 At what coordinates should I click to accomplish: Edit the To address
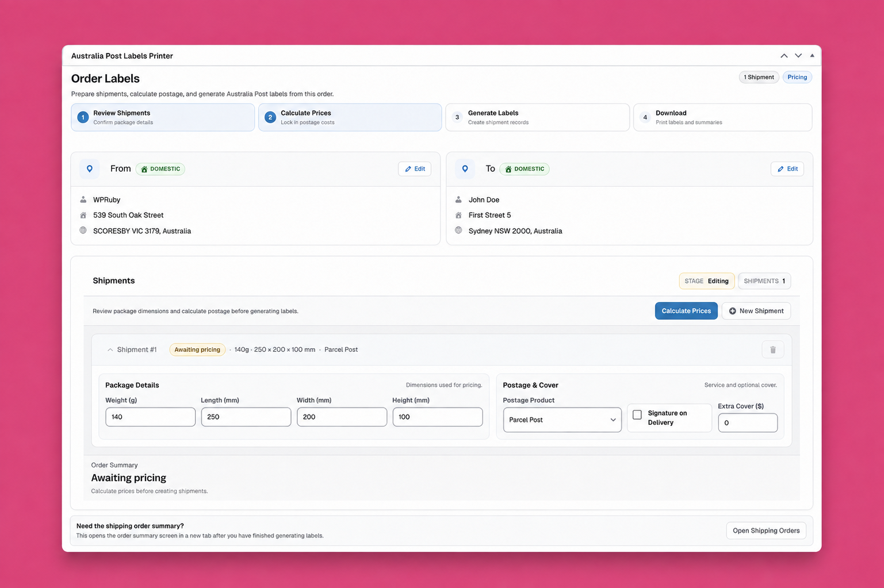click(x=787, y=169)
